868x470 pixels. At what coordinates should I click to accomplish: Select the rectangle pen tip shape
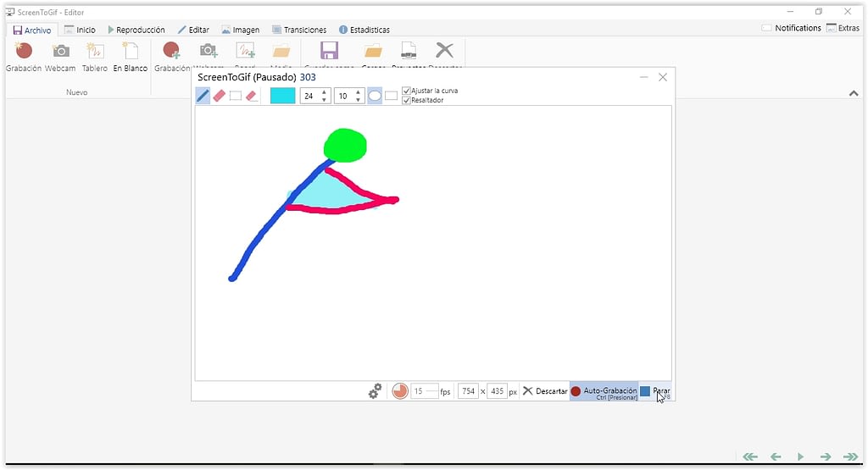point(392,96)
